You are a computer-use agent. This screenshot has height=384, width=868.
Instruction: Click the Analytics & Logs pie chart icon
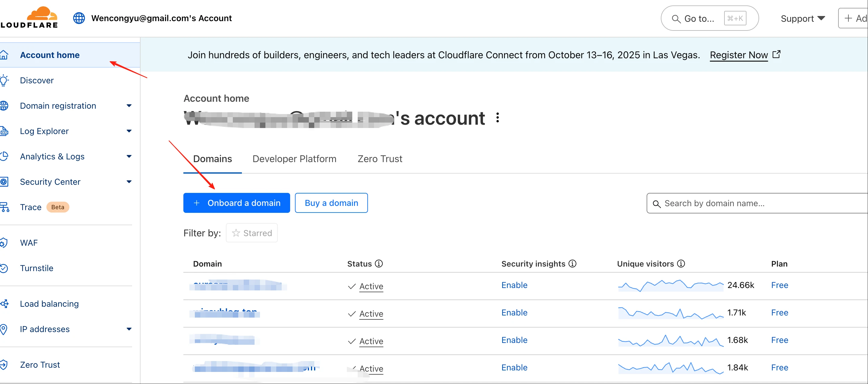[x=4, y=156]
